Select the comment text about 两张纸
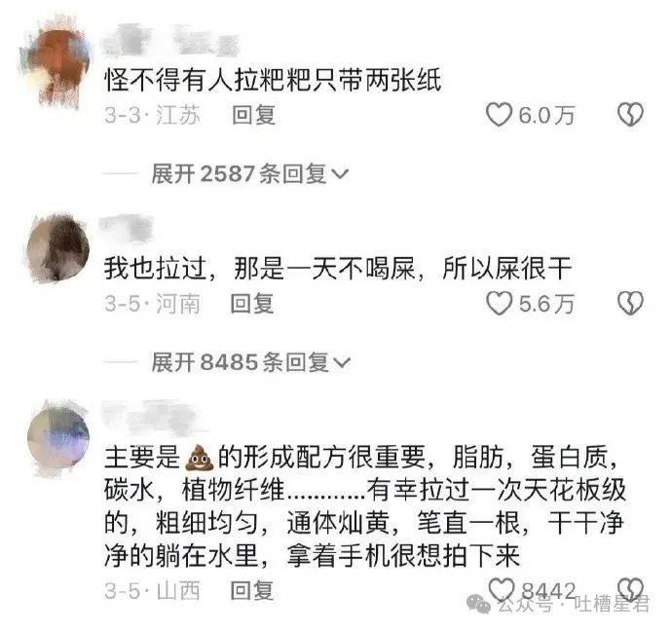The image size is (672, 631). tap(273, 81)
